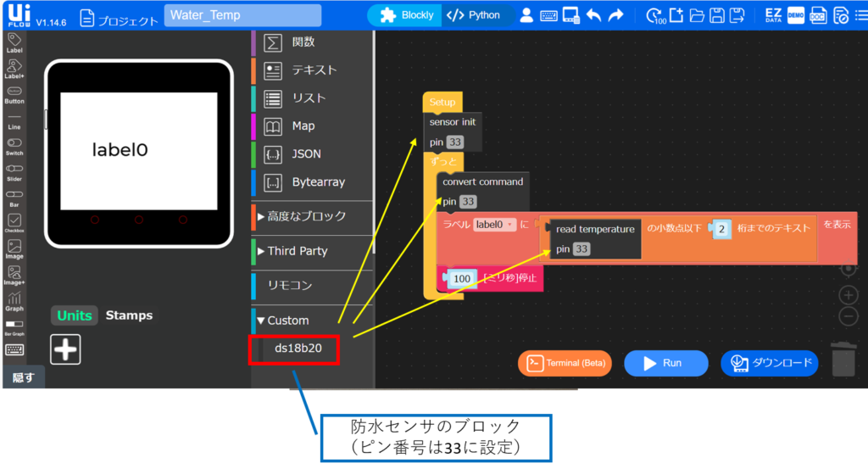The height and width of the screenshot is (469, 868).
Task: Open the file settings icon beside DOC
Action: click(x=840, y=15)
